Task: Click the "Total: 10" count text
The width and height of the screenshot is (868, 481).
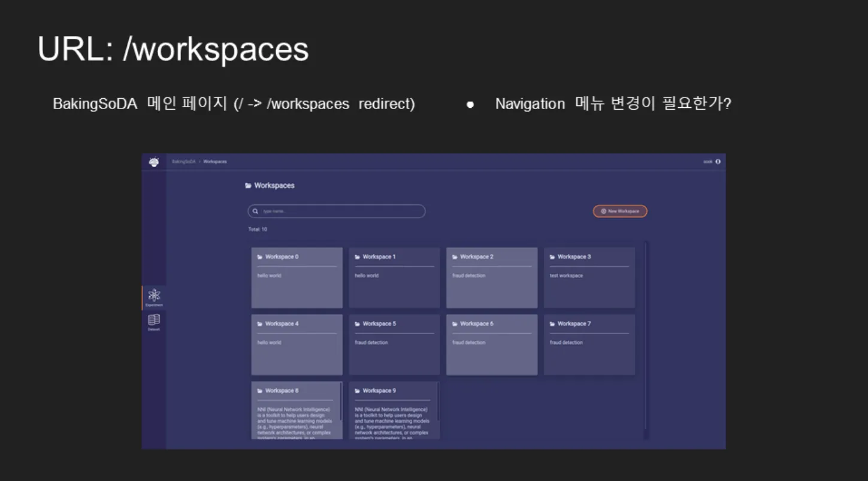Action: coord(258,229)
